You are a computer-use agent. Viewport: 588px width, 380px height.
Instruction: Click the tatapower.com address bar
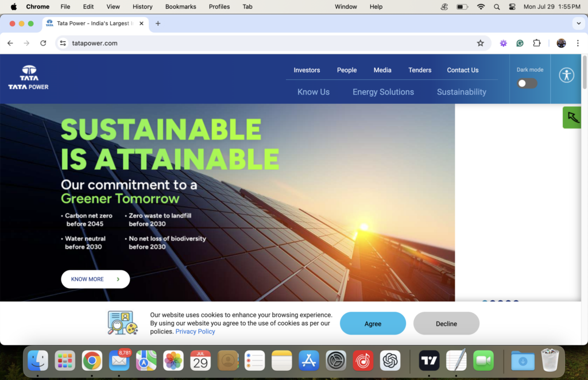pyautogui.click(x=272, y=43)
